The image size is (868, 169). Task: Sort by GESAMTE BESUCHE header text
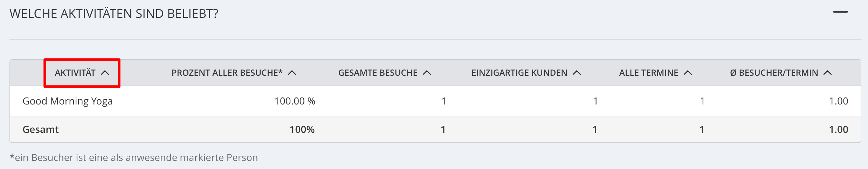[x=378, y=73]
